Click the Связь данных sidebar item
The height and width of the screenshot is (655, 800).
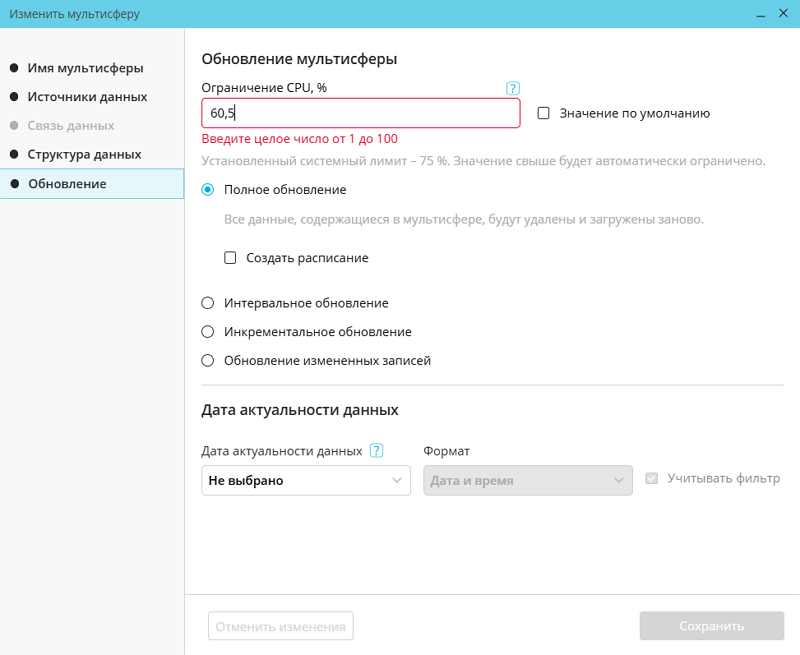(71, 126)
